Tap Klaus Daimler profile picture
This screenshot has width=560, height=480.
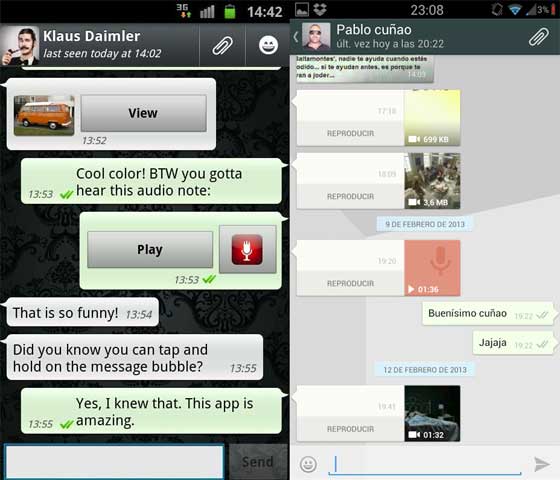[20, 45]
